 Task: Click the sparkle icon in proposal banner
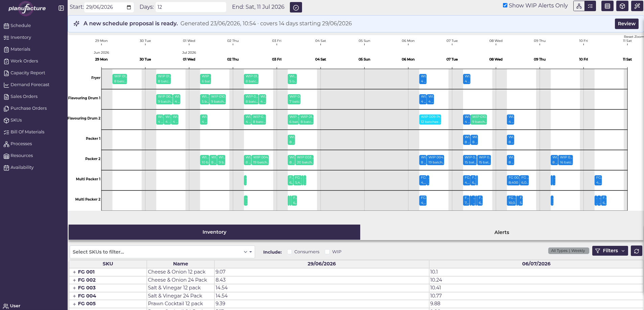tap(76, 23)
